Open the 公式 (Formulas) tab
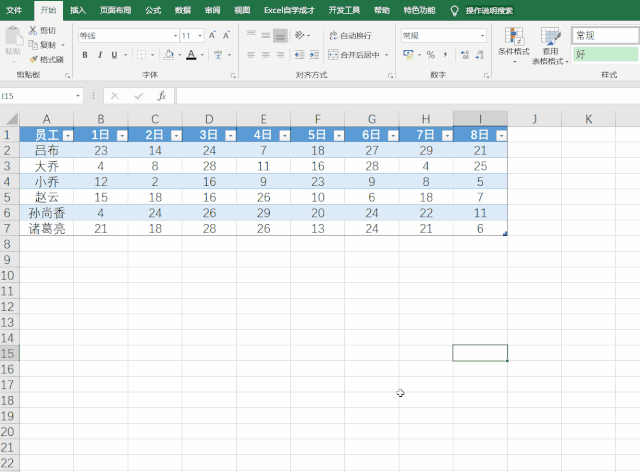The height and width of the screenshot is (472, 640). point(152,9)
